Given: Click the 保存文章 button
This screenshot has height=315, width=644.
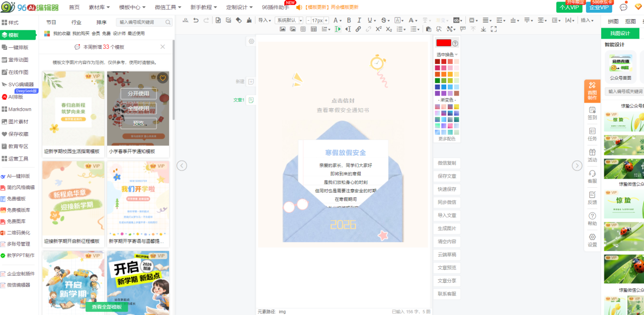Looking at the screenshot, I should tap(446, 176).
